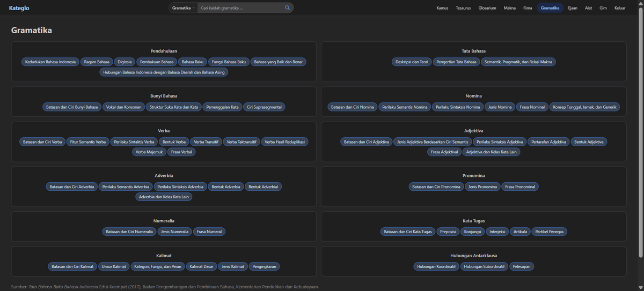Open 'Batasan dan Ciri Bunyi Bahasa' topic
Screen dimensions: 644x291
[71, 107]
